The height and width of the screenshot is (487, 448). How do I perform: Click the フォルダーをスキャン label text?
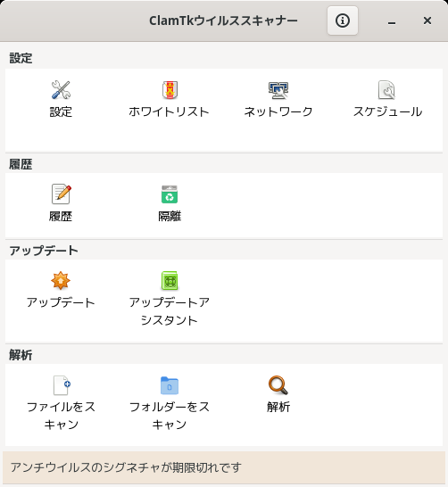tap(170, 416)
